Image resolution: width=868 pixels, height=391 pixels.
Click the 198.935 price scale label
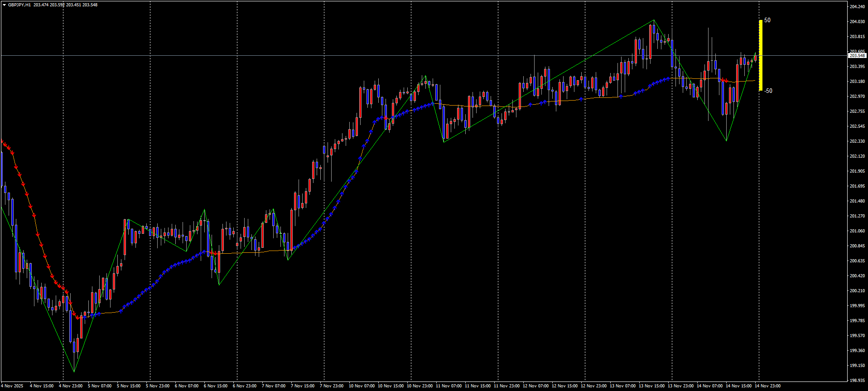[x=857, y=381]
